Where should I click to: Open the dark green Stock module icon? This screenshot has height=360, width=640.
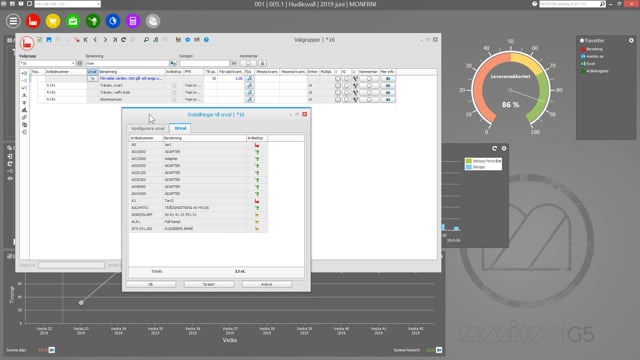coord(93,21)
